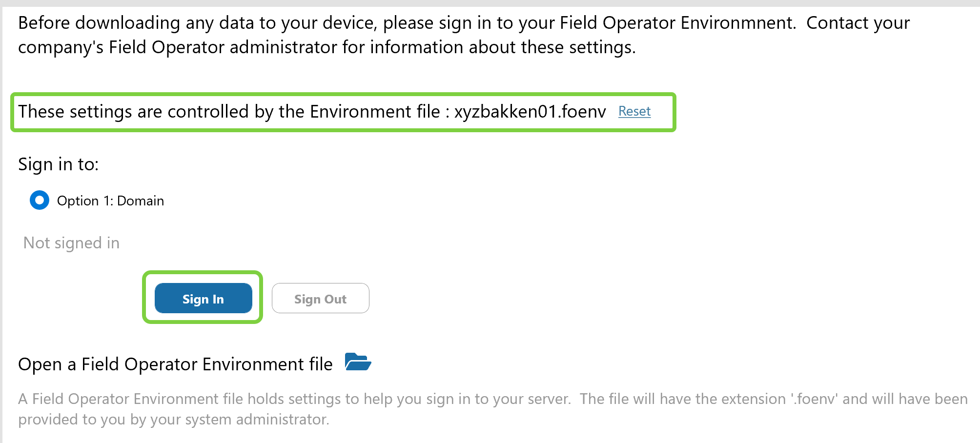Select the Option 1: Domain radio button

(x=39, y=200)
